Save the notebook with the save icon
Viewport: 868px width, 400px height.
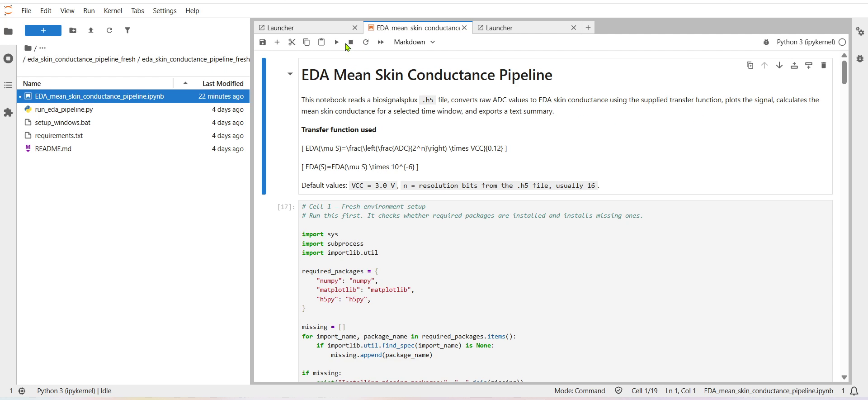(263, 42)
